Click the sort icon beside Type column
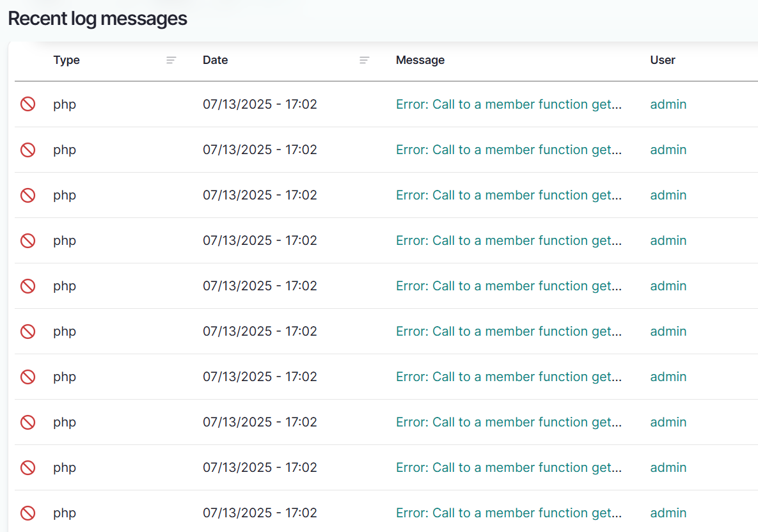Screen dimensions: 758x532 point(171,60)
